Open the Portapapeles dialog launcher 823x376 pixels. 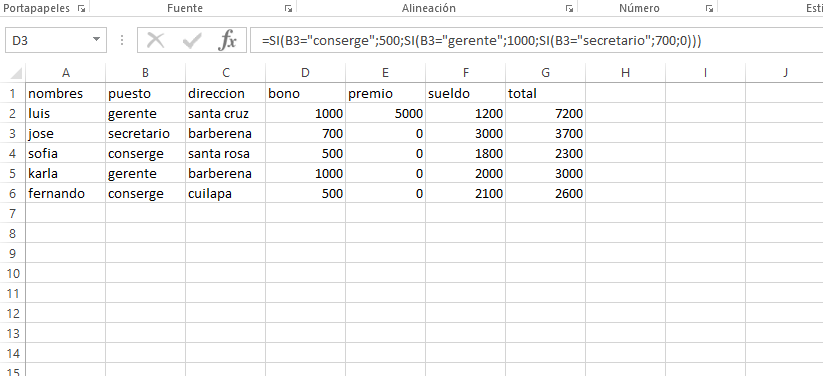coord(81,8)
